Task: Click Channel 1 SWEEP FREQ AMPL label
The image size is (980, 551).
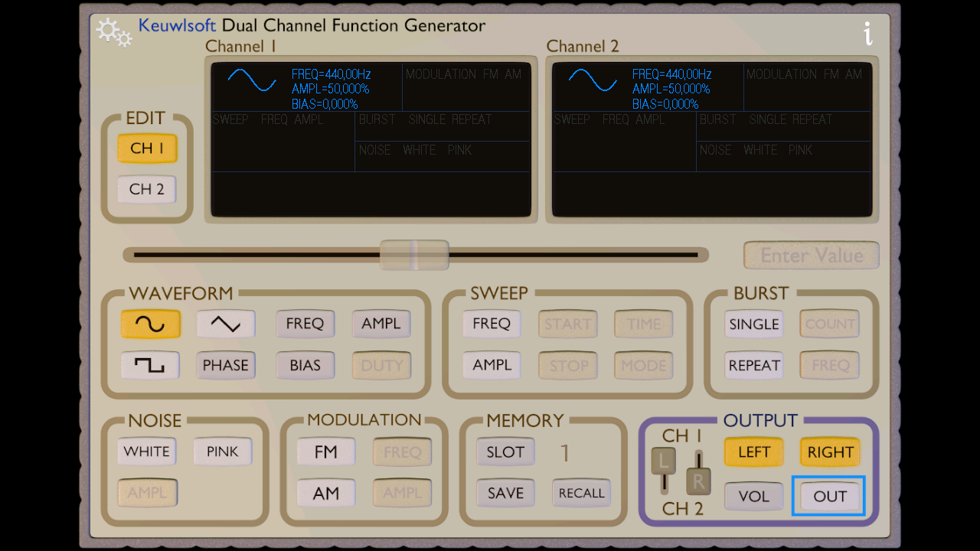Action: [269, 119]
